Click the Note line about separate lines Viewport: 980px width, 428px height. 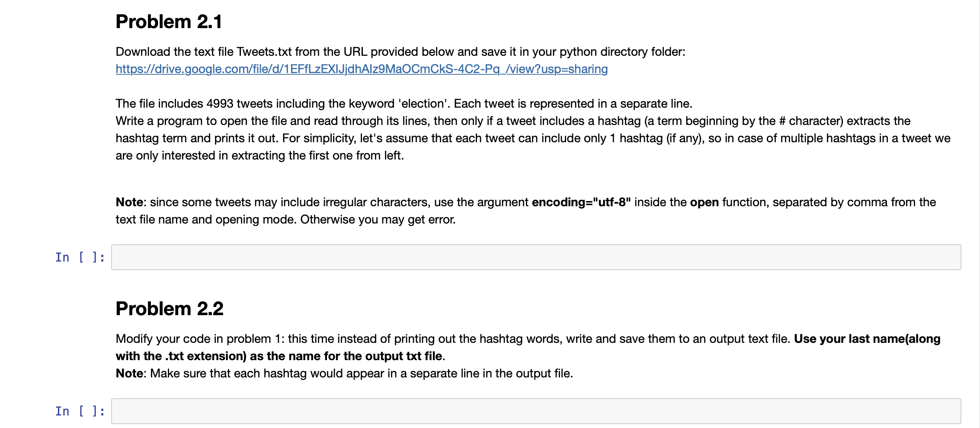click(x=344, y=373)
